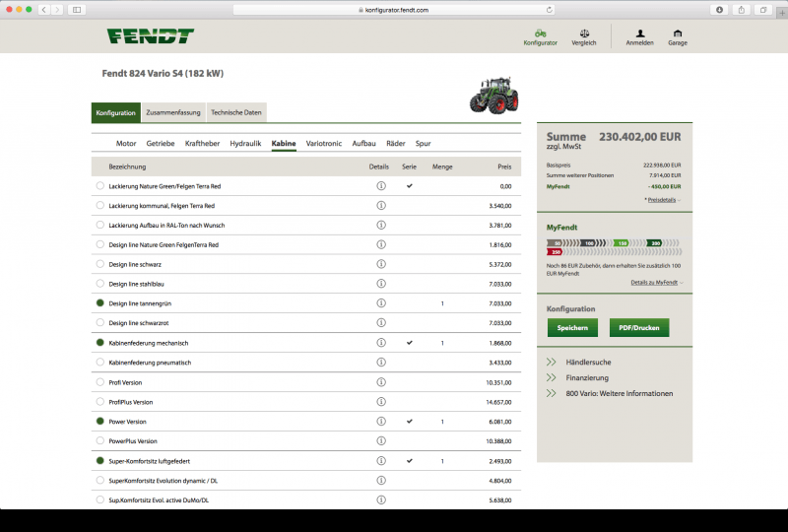Screen dimensions: 788x532
Task: Click the Speichern button
Action: 572,328
